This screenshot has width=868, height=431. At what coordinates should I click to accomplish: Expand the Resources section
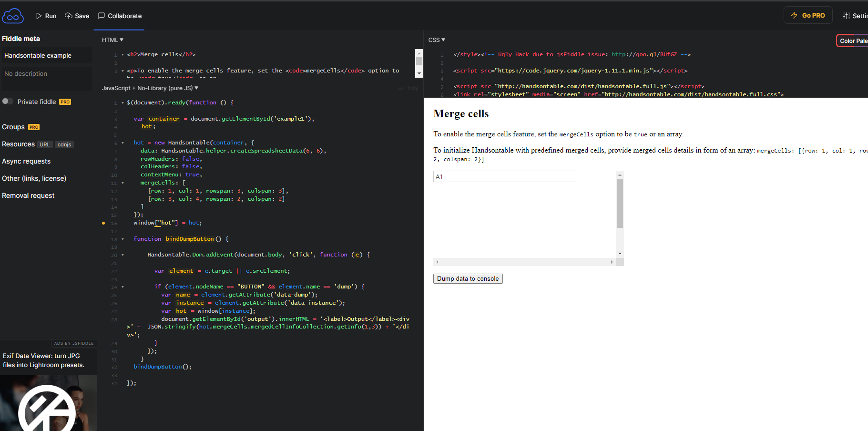tap(18, 144)
